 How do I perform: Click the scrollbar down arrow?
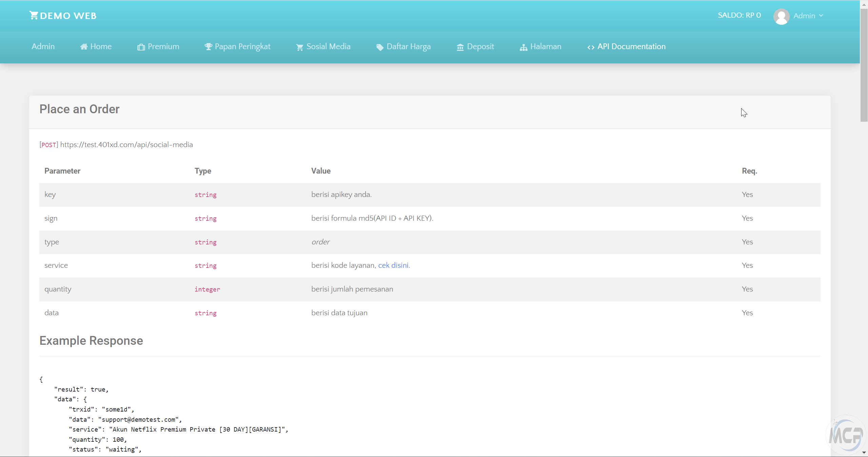point(864,453)
